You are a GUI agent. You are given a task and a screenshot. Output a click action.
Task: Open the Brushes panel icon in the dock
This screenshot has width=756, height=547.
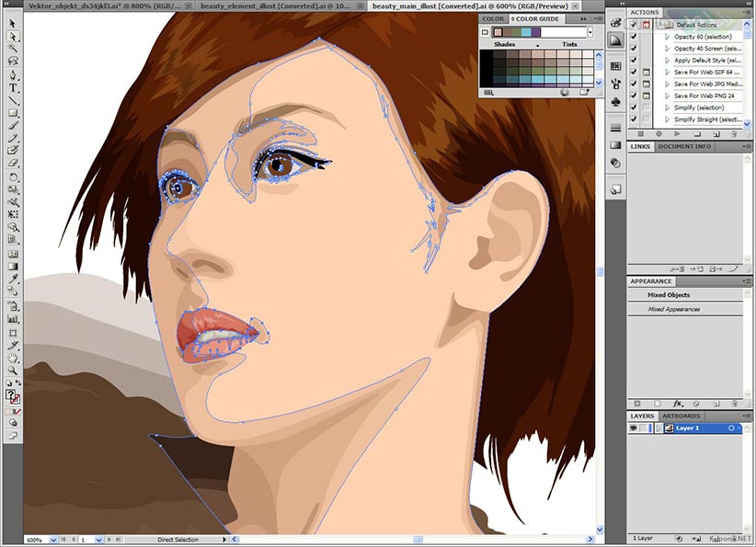pos(615,85)
